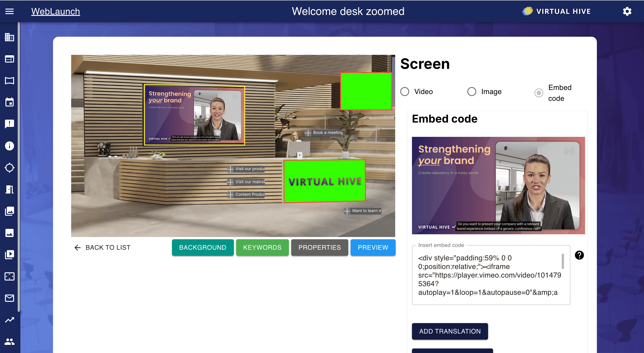Open the mail envelope sidebar icon
Image resolution: width=644 pixels, height=353 pixels.
(10, 298)
